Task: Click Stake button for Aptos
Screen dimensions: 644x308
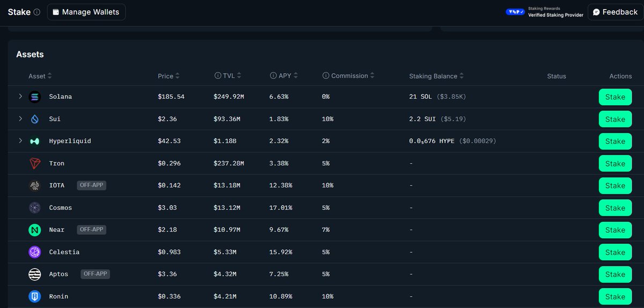Action: coord(615,274)
